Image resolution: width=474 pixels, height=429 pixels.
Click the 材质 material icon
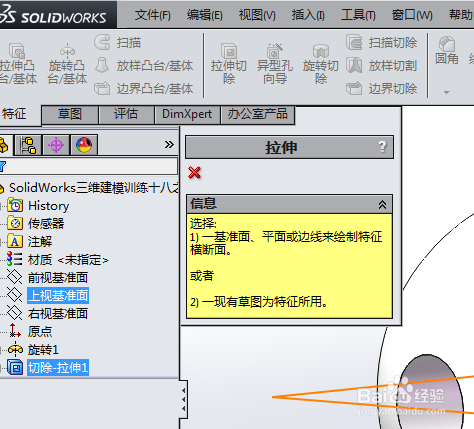point(14,259)
